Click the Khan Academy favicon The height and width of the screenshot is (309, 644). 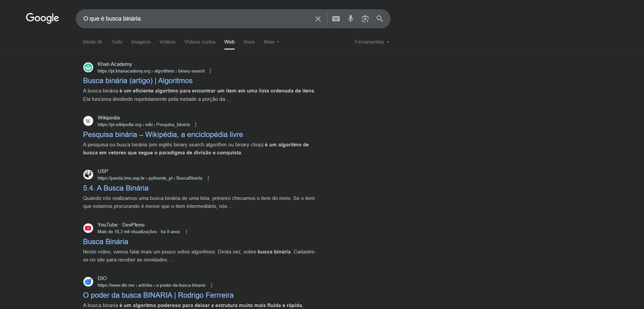click(88, 67)
